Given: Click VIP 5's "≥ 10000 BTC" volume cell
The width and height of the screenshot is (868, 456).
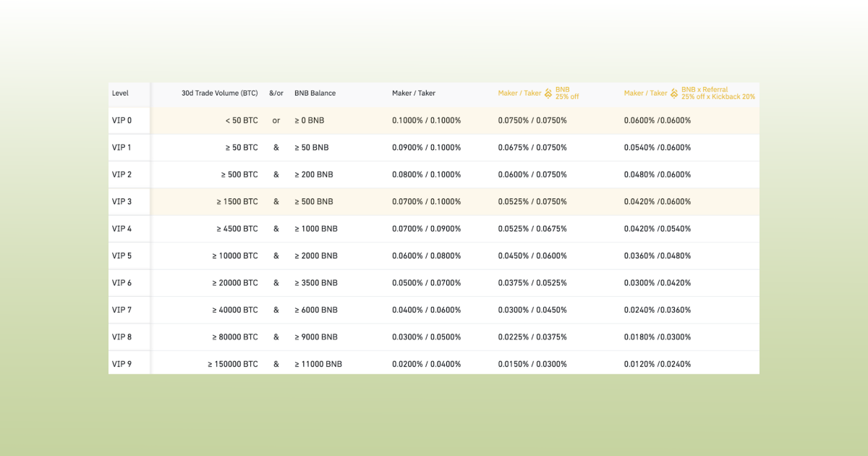Looking at the screenshot, I should point(237,256).
